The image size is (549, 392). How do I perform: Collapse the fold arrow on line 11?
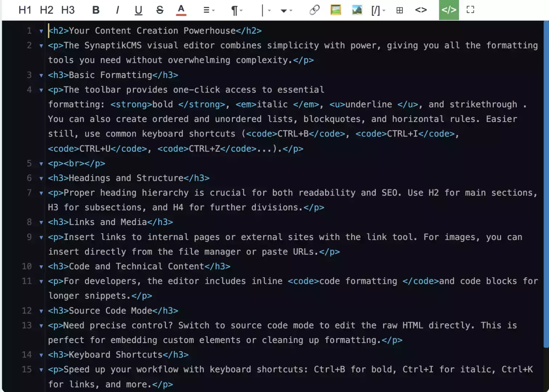point(41,281)
